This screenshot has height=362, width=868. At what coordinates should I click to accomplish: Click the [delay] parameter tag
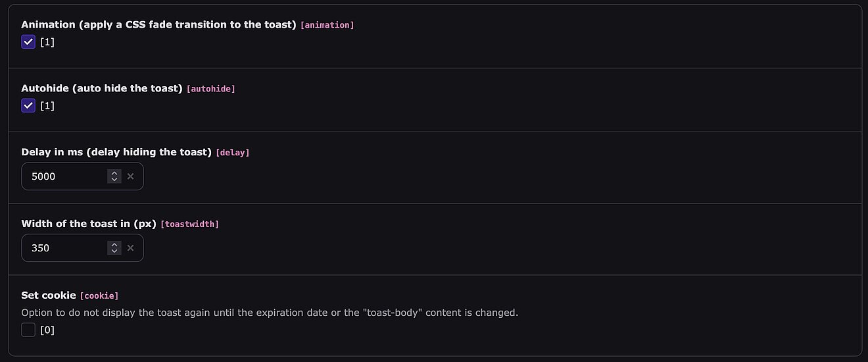pos(234,153)
